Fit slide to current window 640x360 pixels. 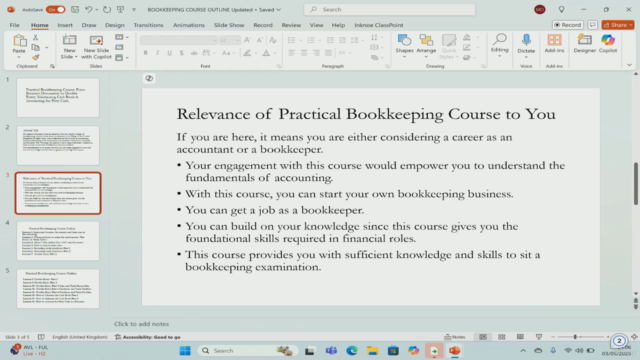coord(634,337)
